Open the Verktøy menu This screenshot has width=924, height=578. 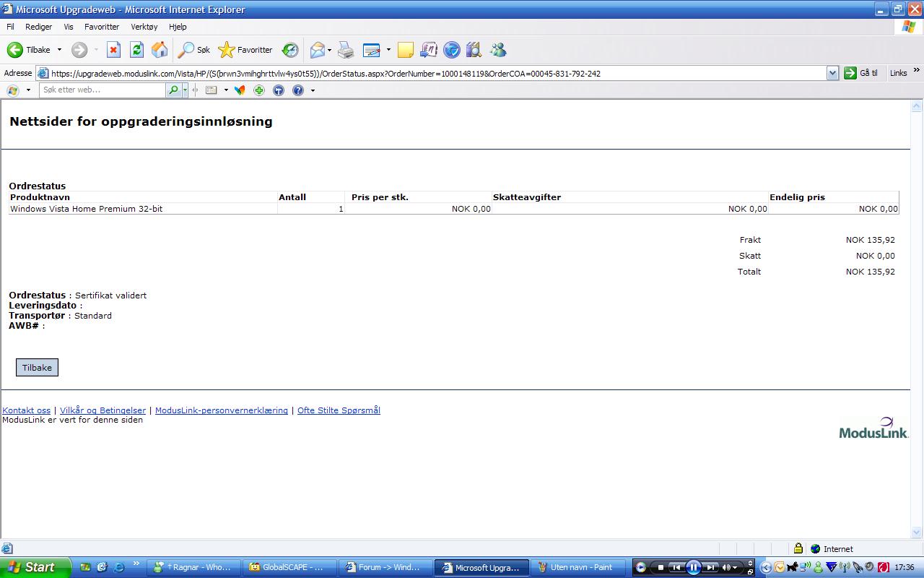(144, 27)
